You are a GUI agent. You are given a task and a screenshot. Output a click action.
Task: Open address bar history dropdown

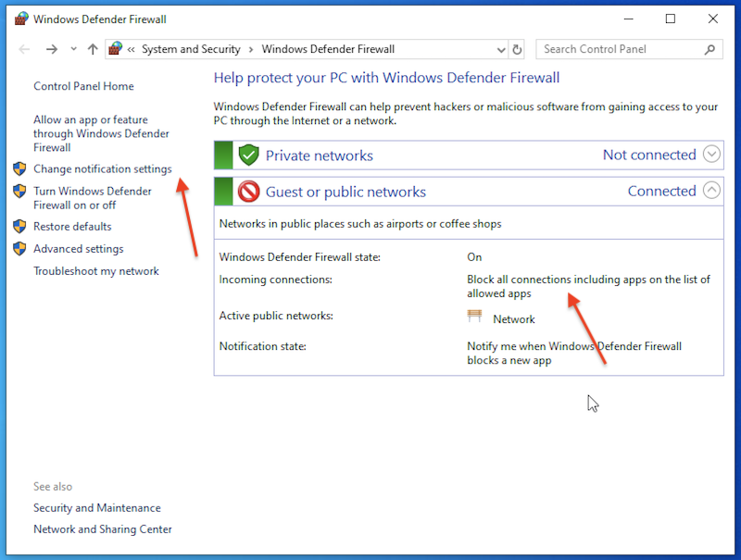pyautogui.click(x=501, y=50)
